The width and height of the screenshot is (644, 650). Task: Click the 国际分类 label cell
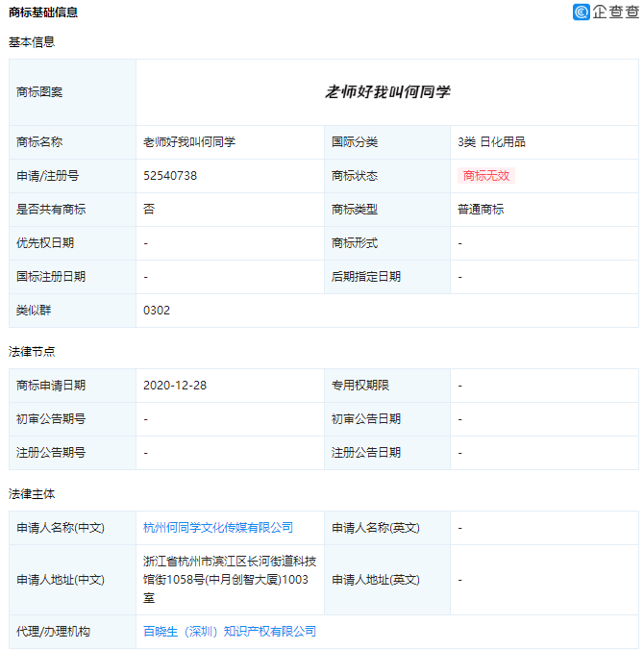click(x=387, y=142)
